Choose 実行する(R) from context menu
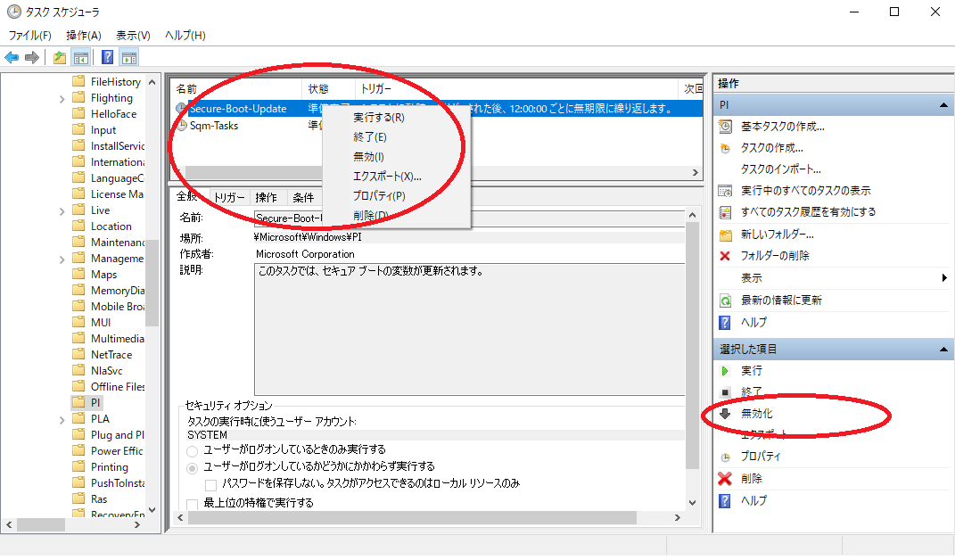The width and height of the screenshot is (955, 560). pos(378,118)
